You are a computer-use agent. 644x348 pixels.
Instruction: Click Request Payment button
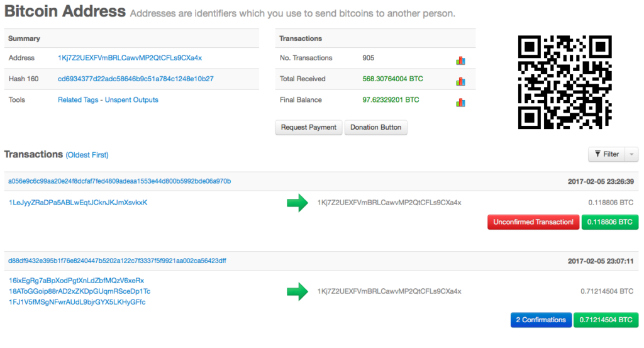coord(308,127)
